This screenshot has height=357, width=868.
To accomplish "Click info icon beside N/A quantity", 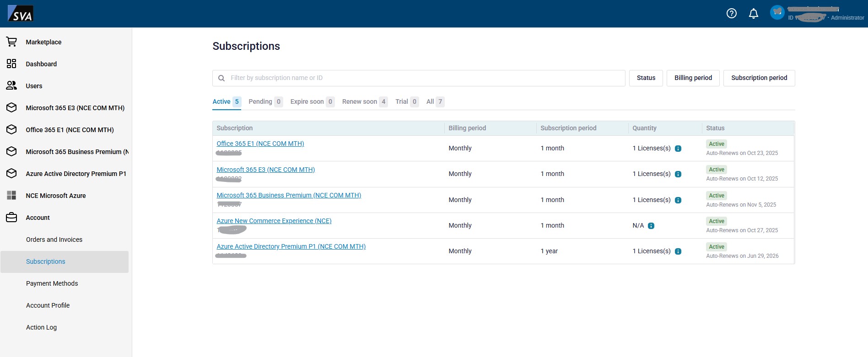I will click(x=651, y=226).
